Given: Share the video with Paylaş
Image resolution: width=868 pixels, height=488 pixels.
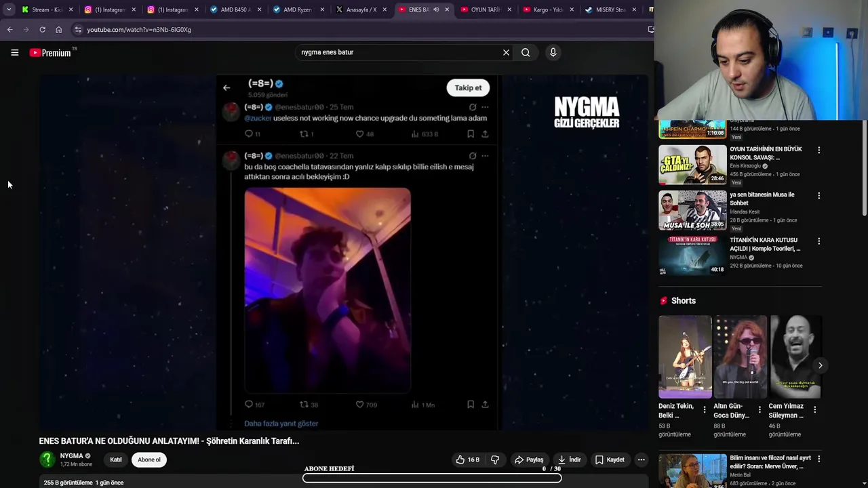Looking at the screenshot, I should coord(529,460).
